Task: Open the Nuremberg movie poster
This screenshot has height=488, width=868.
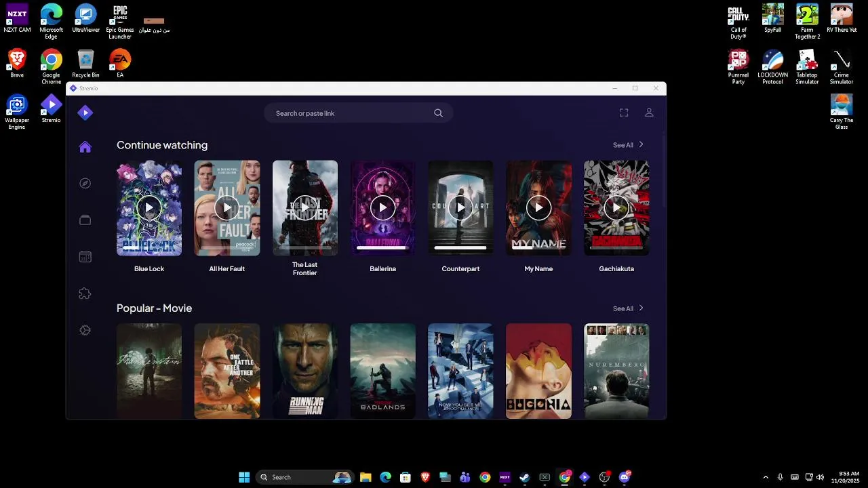Action: (x=616, y=371)
